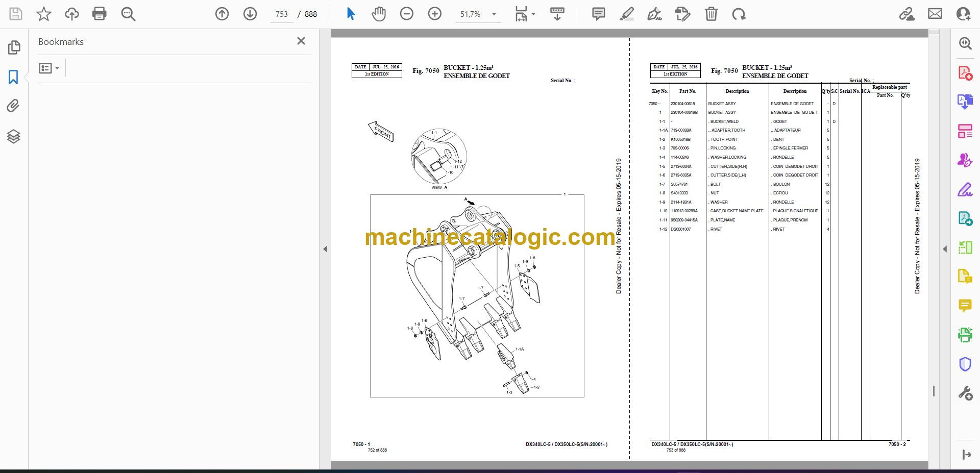980x473 pixels.
Task: Open the Export PDF tool
Action: (x=965, y=102)
